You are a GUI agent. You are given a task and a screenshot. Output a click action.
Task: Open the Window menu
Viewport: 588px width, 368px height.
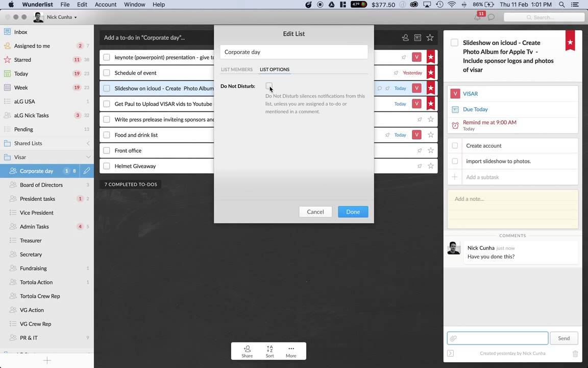134,5
